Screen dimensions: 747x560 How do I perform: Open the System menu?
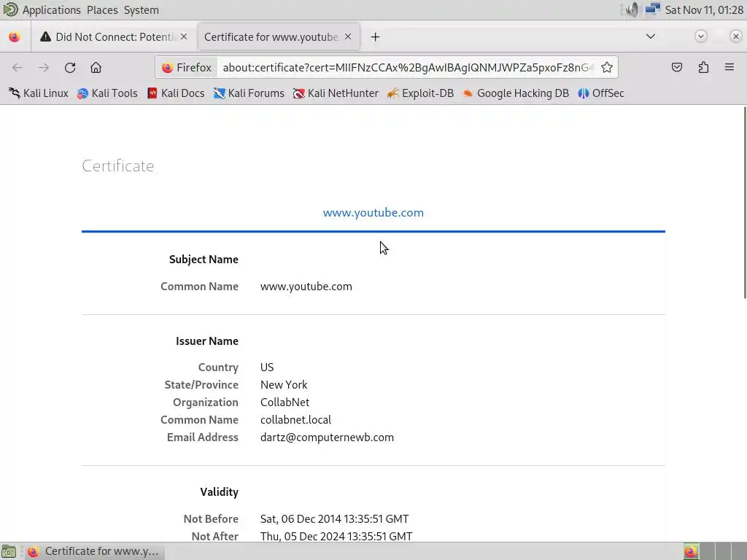[141, 10]
